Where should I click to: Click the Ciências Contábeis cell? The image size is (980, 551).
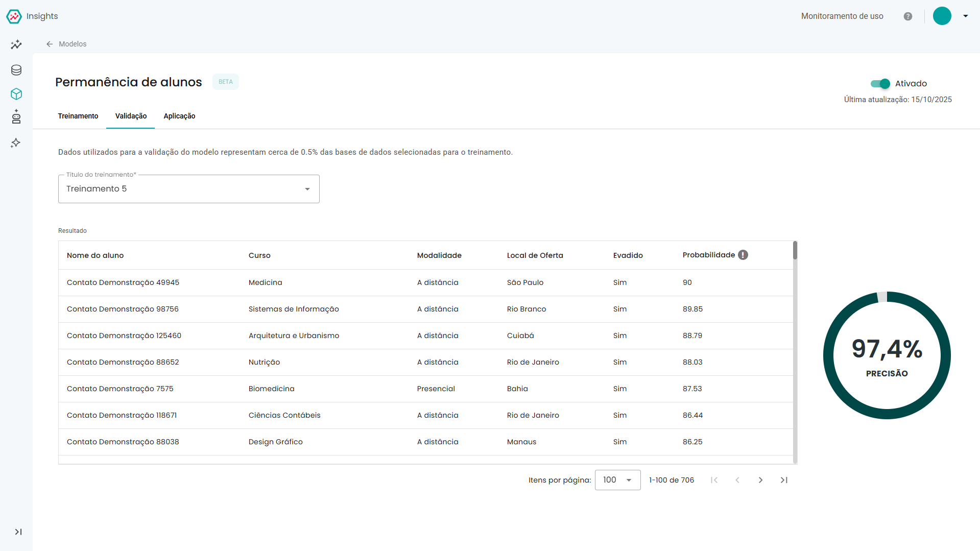[x=284, y=415]
